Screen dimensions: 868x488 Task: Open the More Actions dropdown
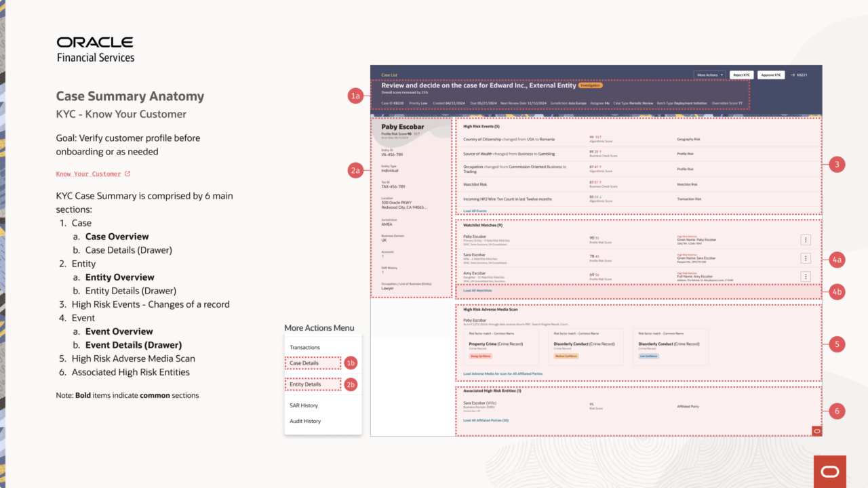point(710,75)
